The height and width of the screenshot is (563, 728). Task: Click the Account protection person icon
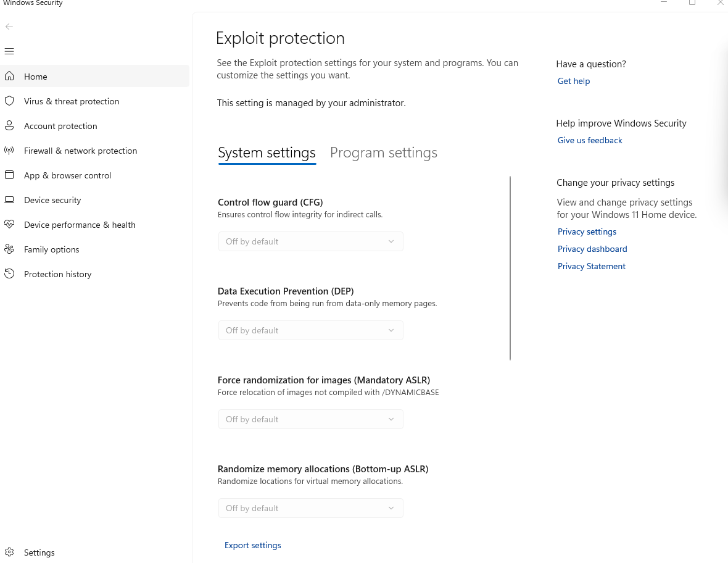tap(9, 126)
